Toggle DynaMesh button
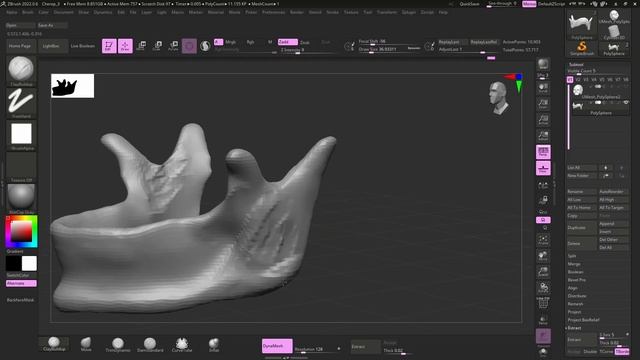Screen dimensions: 640x360 coord(277,346)
